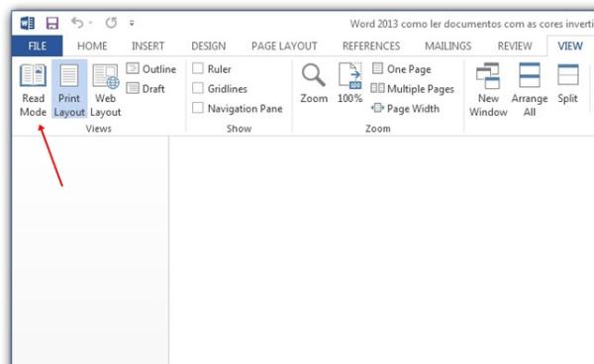Enable the Gridlines checkbox
Screen dimensions: 594x364
[x=198, y=88]
